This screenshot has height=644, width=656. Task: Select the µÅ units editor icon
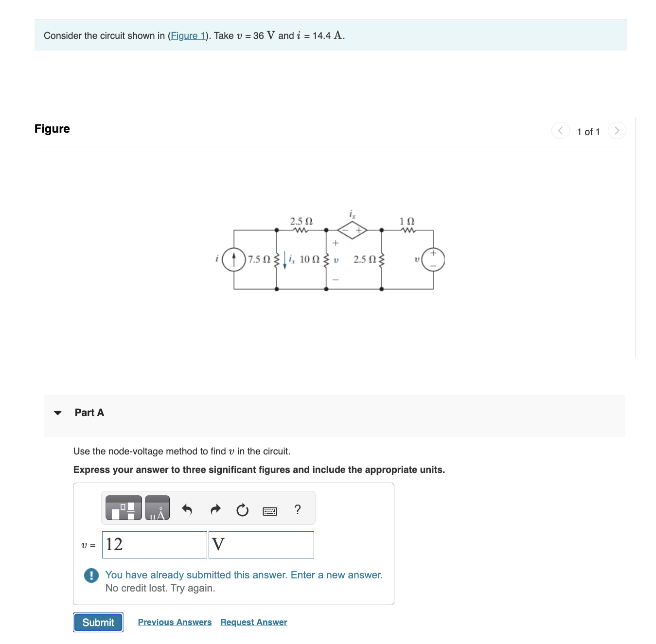pyautogui.click(x=158, y=508)
